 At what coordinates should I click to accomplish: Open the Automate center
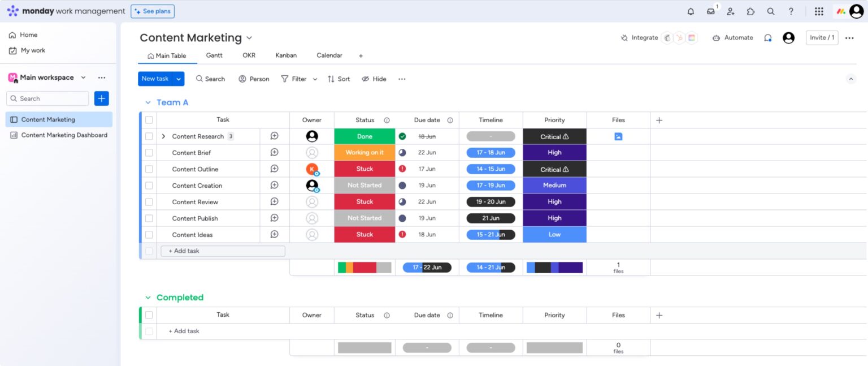(732, 37)
